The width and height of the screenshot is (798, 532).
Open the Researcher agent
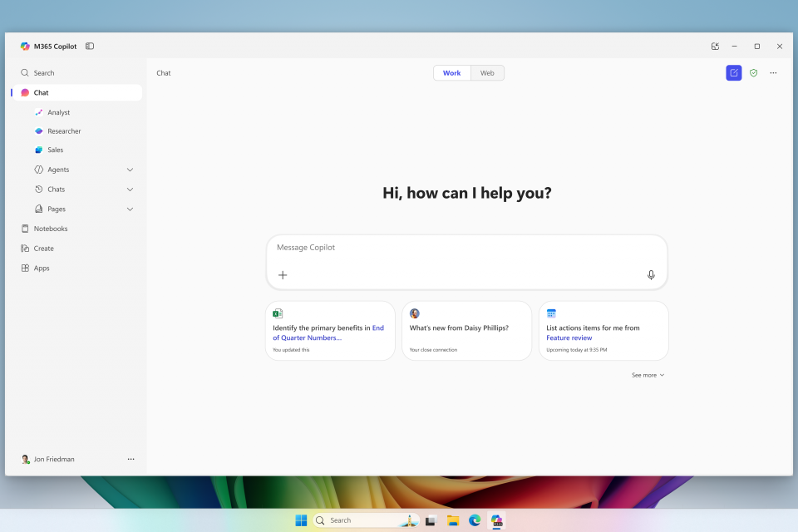[x=63, y=131]
